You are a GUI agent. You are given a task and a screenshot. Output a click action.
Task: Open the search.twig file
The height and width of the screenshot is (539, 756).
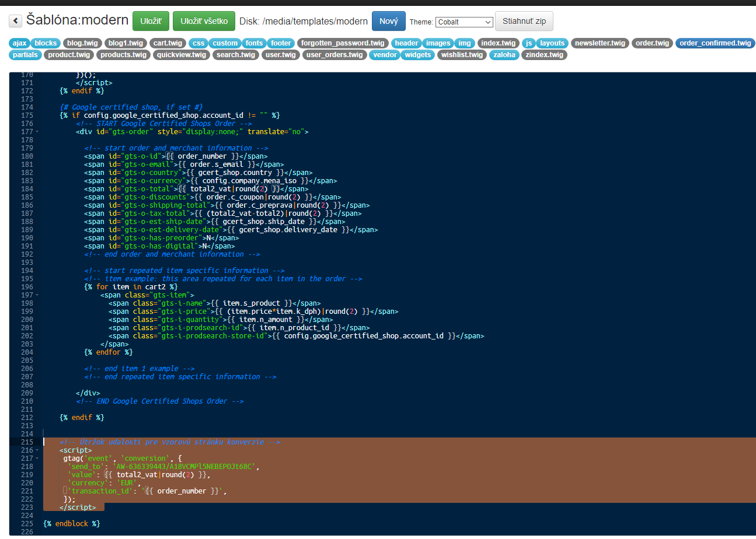coord(235,55)
